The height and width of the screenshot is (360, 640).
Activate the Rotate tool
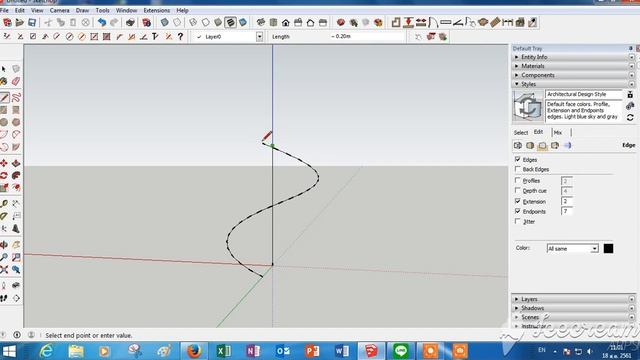(4, 176)
